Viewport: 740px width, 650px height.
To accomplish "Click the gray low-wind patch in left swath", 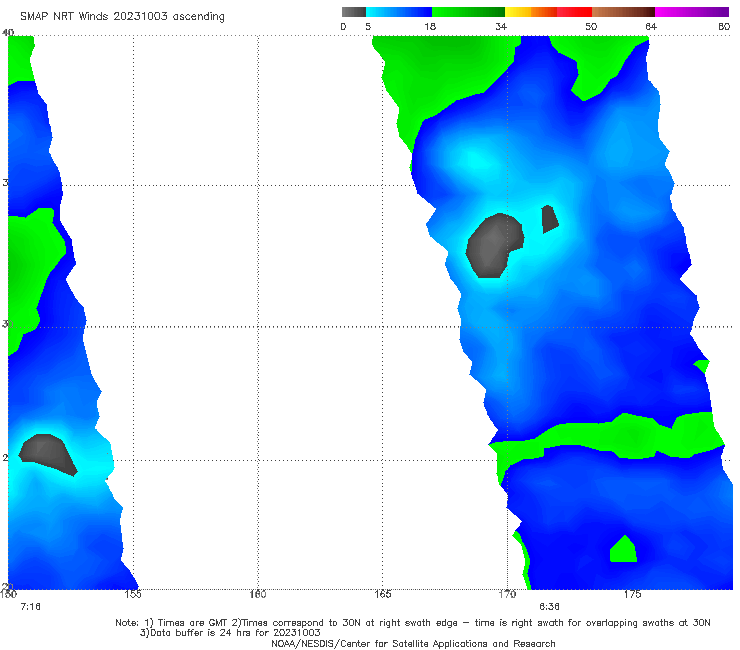I will [x=47, y=454].
